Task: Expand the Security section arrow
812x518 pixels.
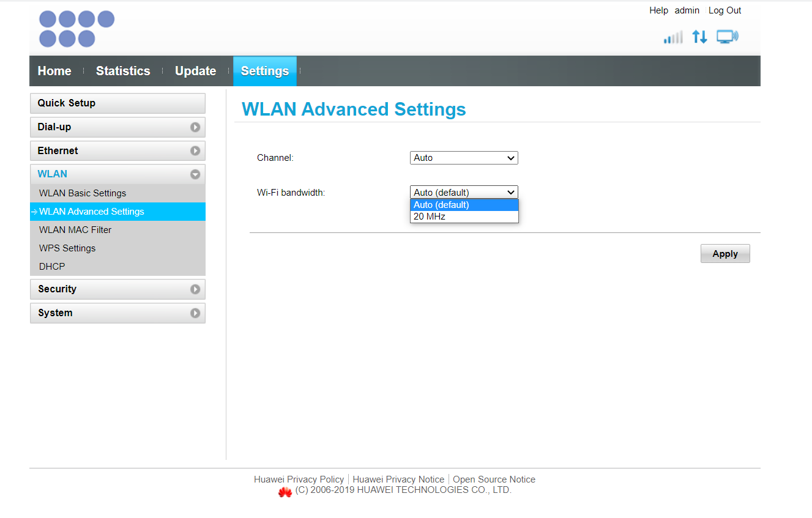Action: 195,289
